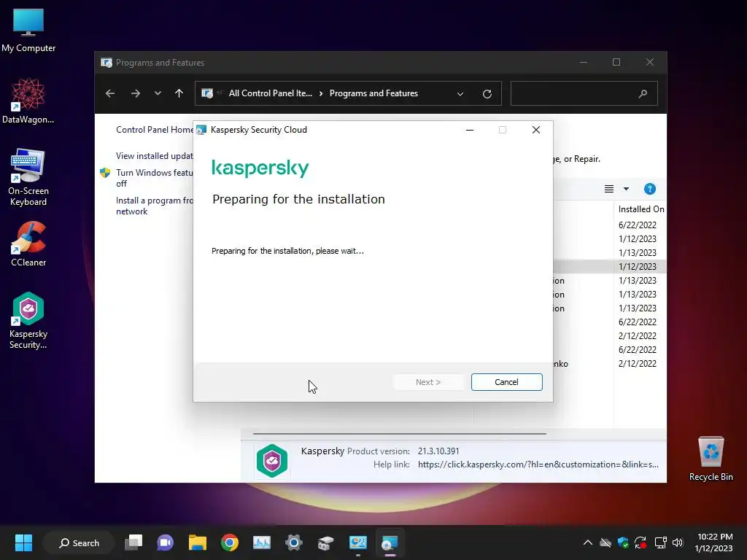The image size is (747, 560).
Task: Open the clock and date flyout
Action: pyautogui.click(x=713, y=542)
